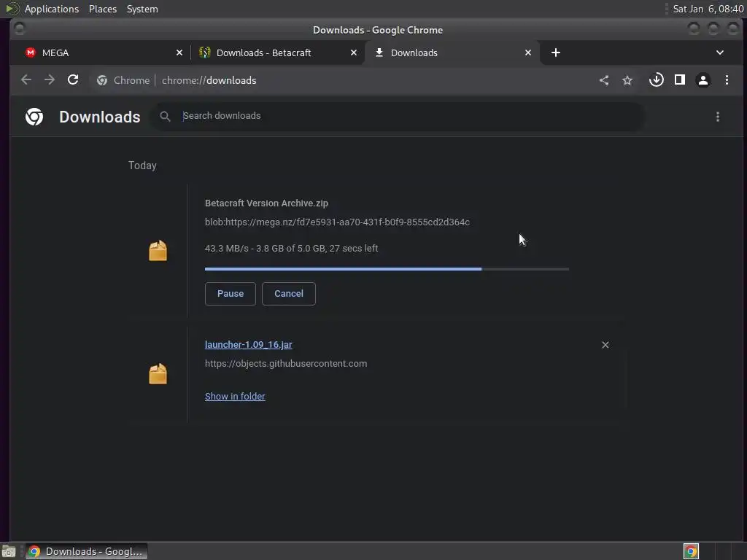Show launcher-1.09_16.jar in folder

point(235,396)
